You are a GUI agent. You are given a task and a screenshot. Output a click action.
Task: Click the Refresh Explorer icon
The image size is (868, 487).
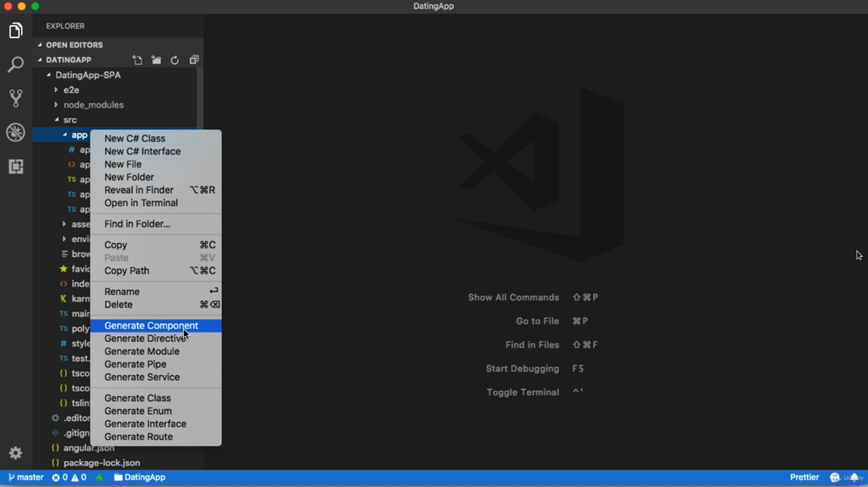(x=175, y=60)
